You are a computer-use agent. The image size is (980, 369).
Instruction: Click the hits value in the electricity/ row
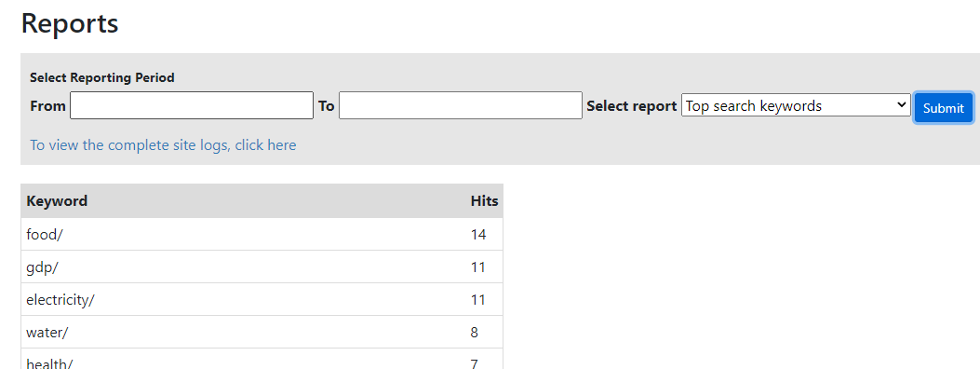[478, 299]
